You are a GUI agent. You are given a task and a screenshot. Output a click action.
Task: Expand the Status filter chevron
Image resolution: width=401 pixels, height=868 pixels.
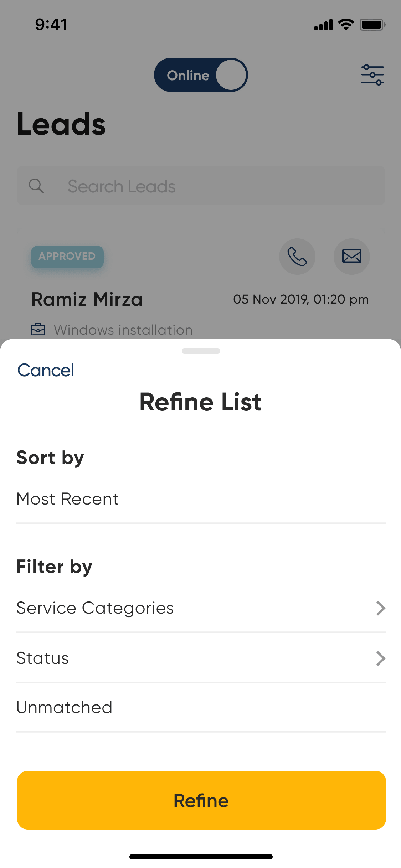point(381,658)
